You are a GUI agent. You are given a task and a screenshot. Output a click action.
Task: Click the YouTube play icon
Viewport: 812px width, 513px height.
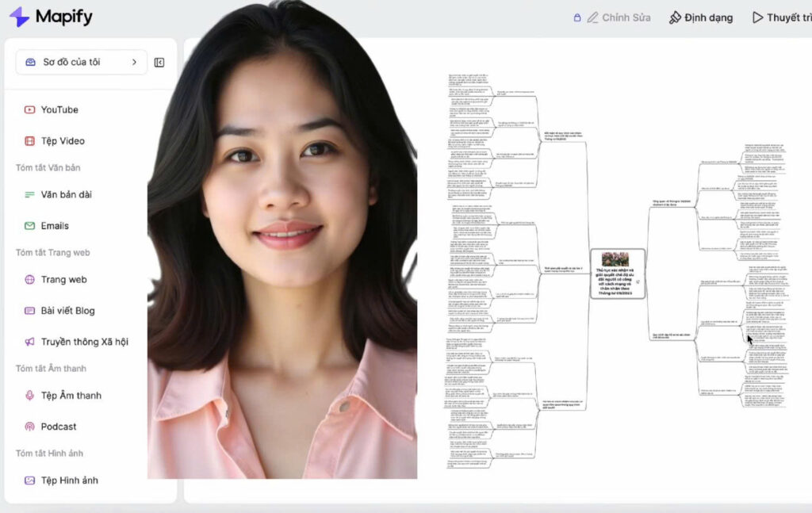pos(29,109)
